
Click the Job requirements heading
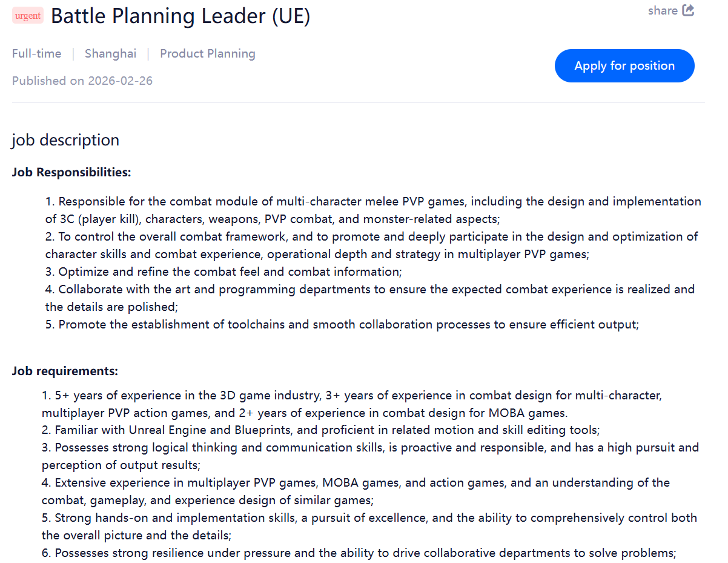(65, 371)
